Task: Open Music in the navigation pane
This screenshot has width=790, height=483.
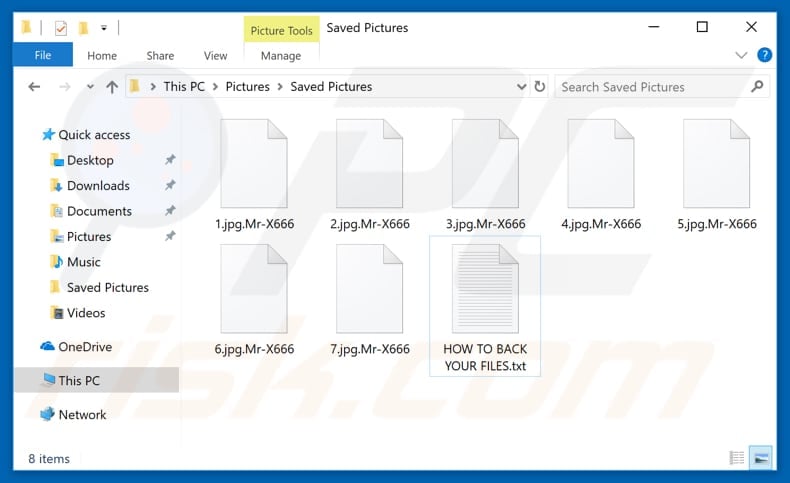Action: [x=83, y=262]
